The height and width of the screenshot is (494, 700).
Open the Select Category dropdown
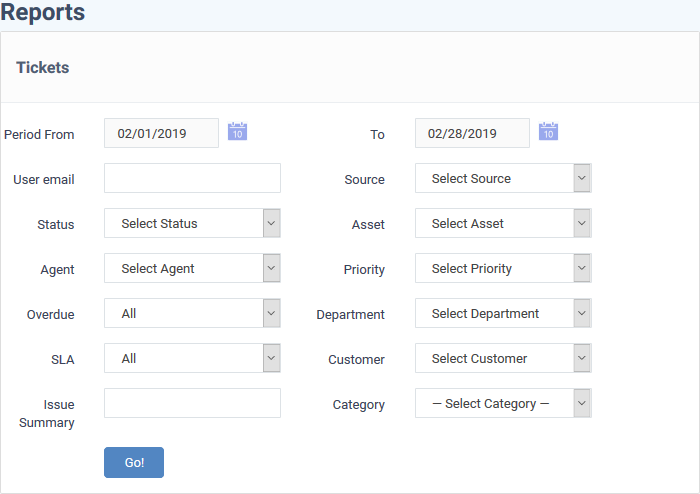pos(503,403)
